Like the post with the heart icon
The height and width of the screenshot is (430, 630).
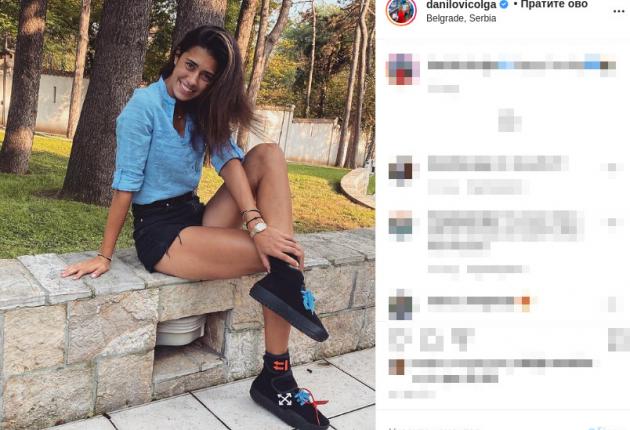[x=400, y=340]
